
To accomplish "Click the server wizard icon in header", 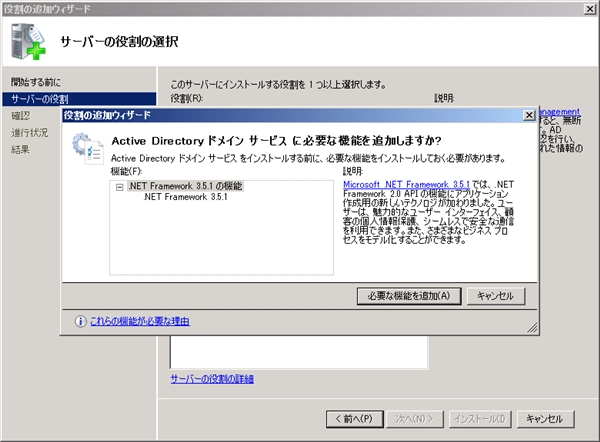I will point(28,41).
